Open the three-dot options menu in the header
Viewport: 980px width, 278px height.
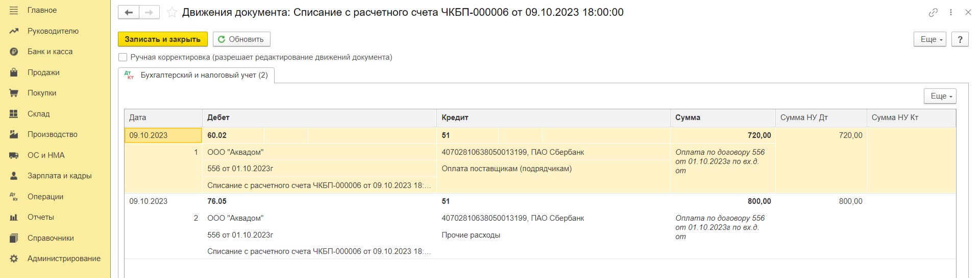[x=950, y=12]
